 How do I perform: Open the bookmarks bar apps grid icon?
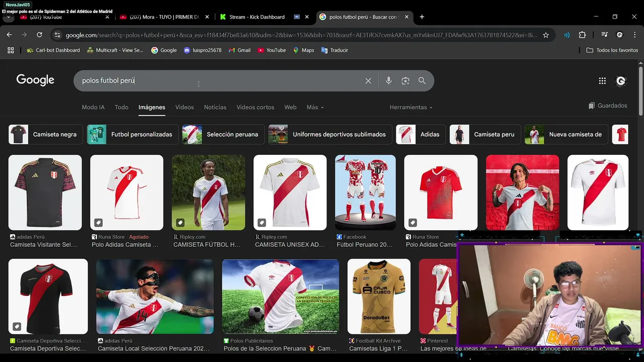(x=11, y=50)
